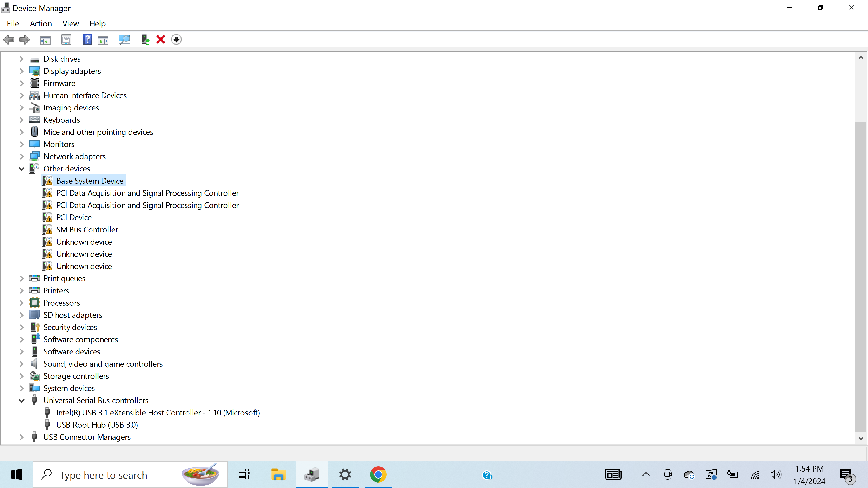This screenshot has height=488, width=868.
Task: Click the Back navigation arrow in the toolbar
Action: click(x=9, y=39)
